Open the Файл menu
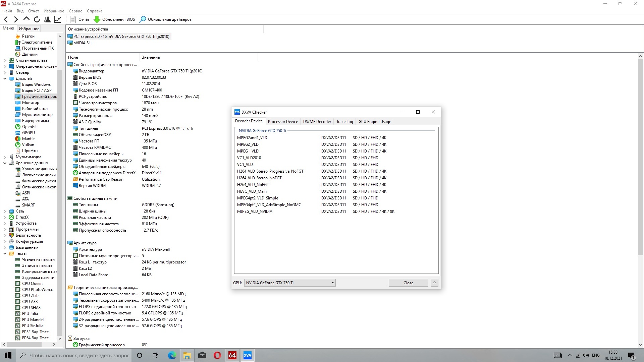The height and width of the screenshot is (362, 644). pyautogui.click(x=7, y=11)
